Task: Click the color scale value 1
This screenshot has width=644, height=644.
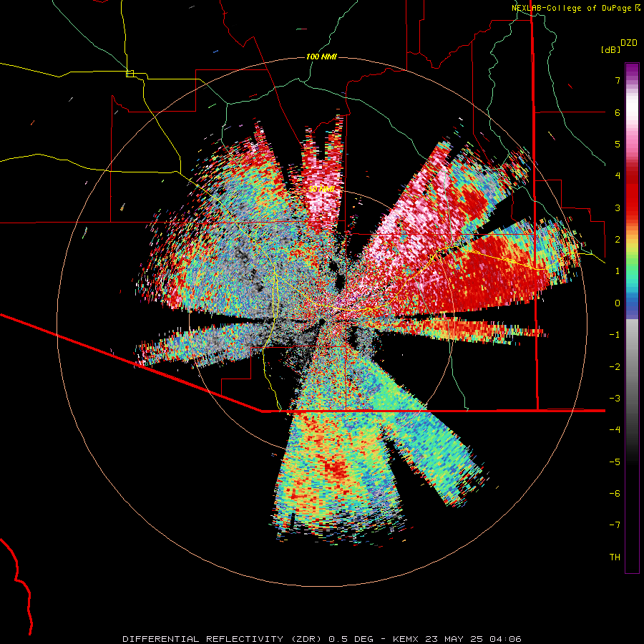Action: coord(618,271)
